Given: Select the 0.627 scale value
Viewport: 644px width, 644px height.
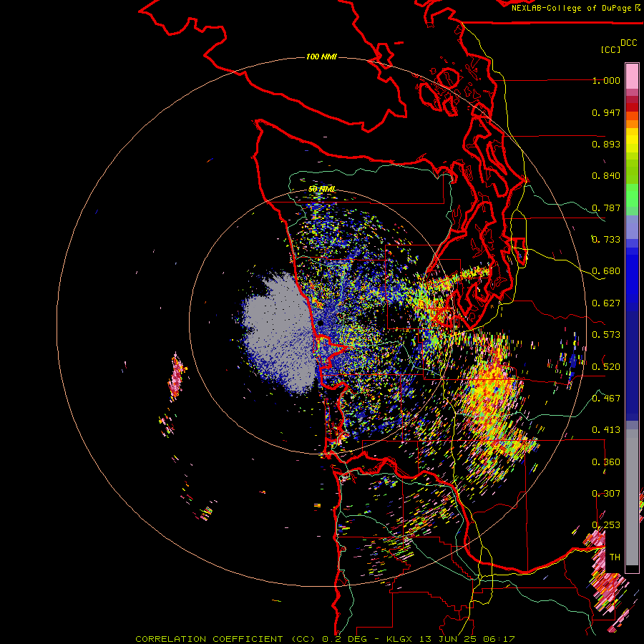Looking at the screenshot, I should (x=606, y=303).
